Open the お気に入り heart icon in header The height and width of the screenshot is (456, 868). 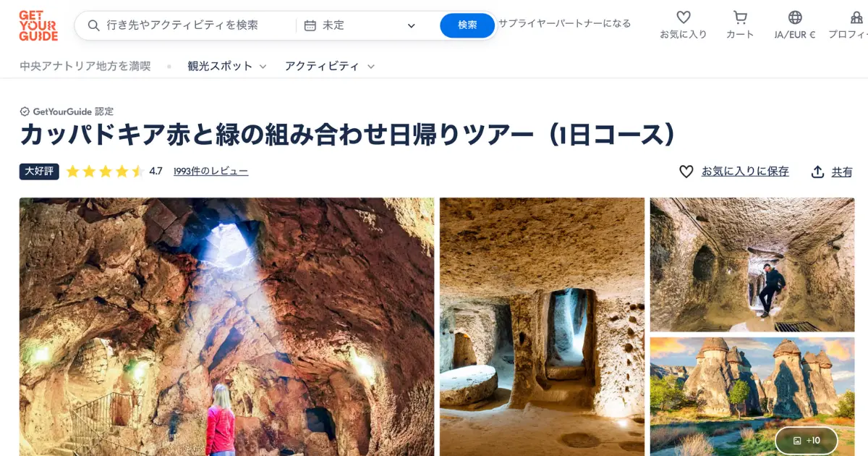click(684, 17)
